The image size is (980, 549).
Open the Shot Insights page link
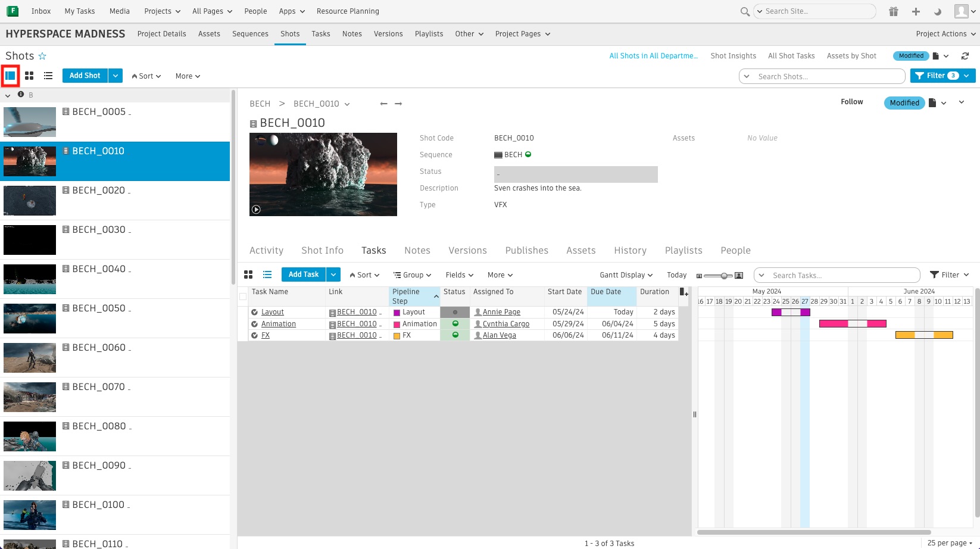[733, 56]
